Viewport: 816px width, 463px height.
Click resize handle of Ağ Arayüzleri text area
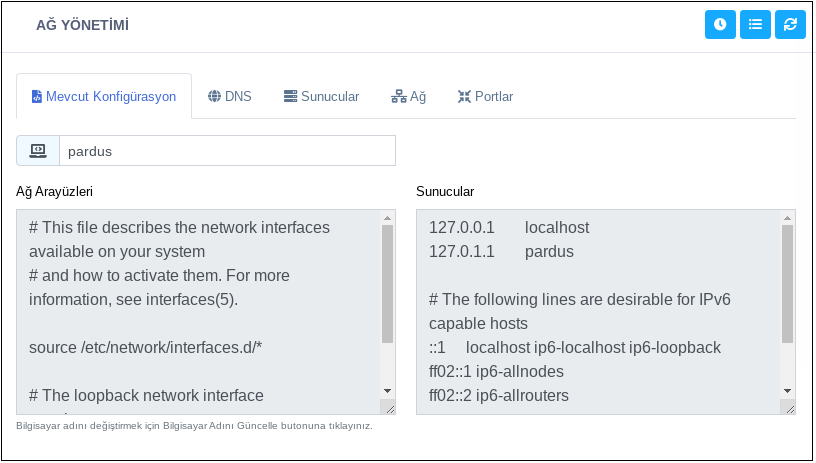click(389, 407)
